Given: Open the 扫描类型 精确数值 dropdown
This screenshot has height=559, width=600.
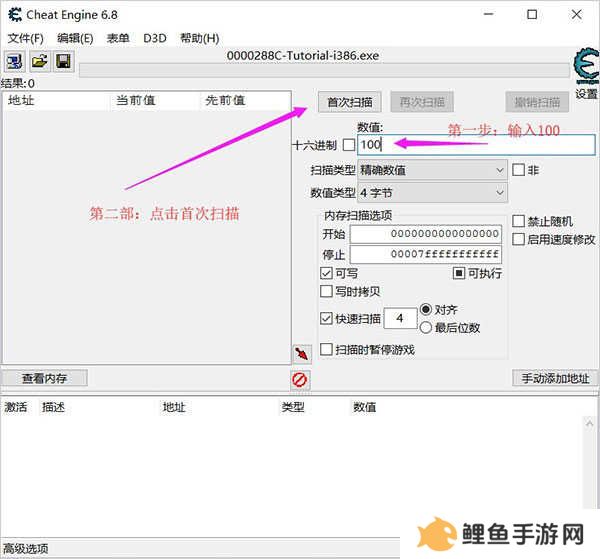Looking at the screenshot, I should (x=432, y=170).
